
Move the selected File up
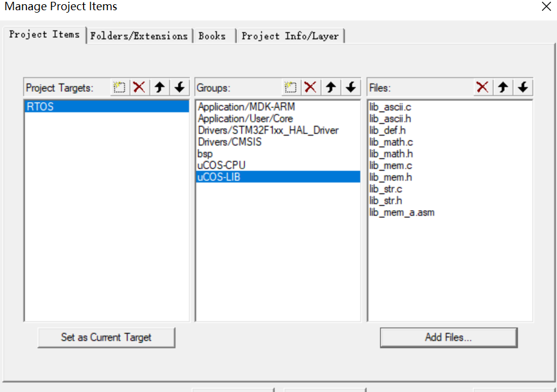(x=503, y=87)
